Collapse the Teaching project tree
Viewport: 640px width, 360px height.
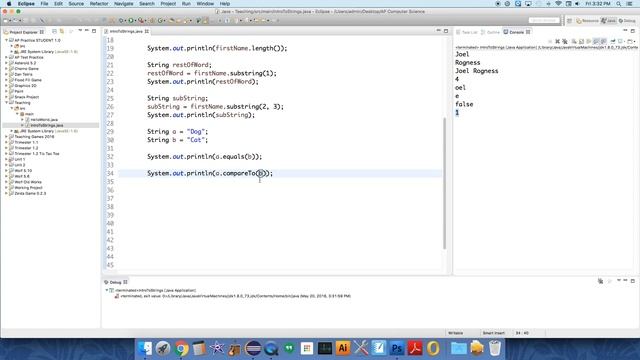[7, 103]
